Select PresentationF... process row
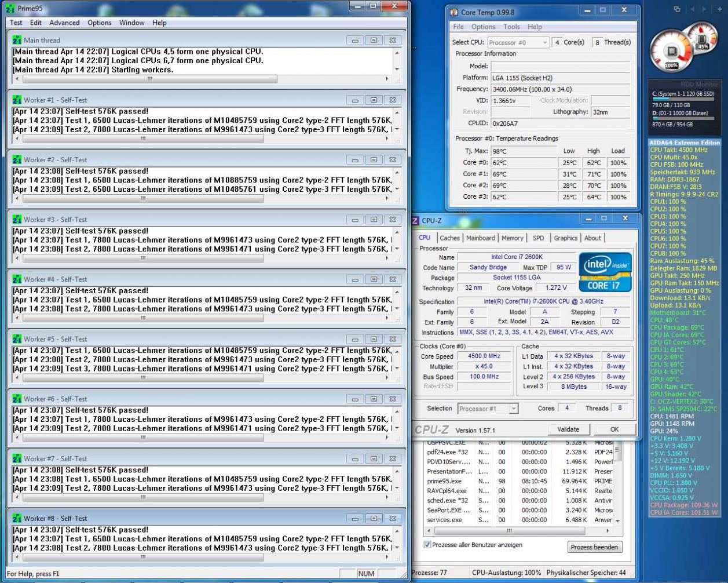The height and width of the screenshot is (583, 728). (x=518, y=472)
